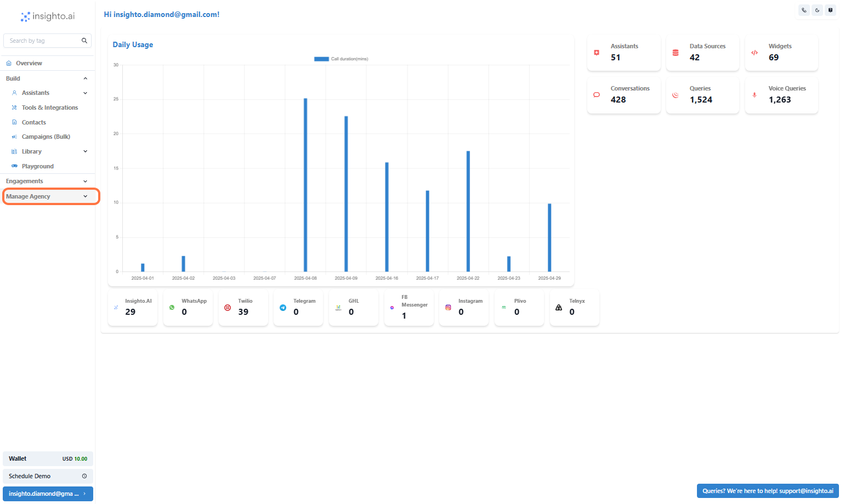Click the support@insighto.ai help banner

point(768,491)
